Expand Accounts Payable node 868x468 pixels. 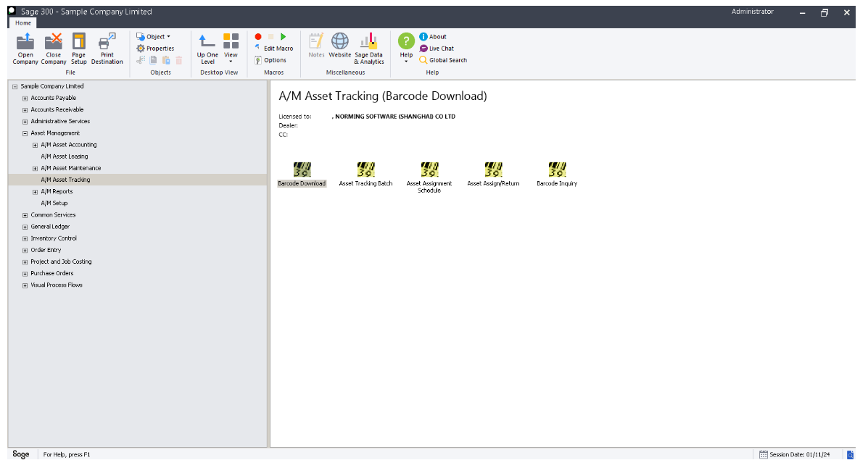point(25,98)
